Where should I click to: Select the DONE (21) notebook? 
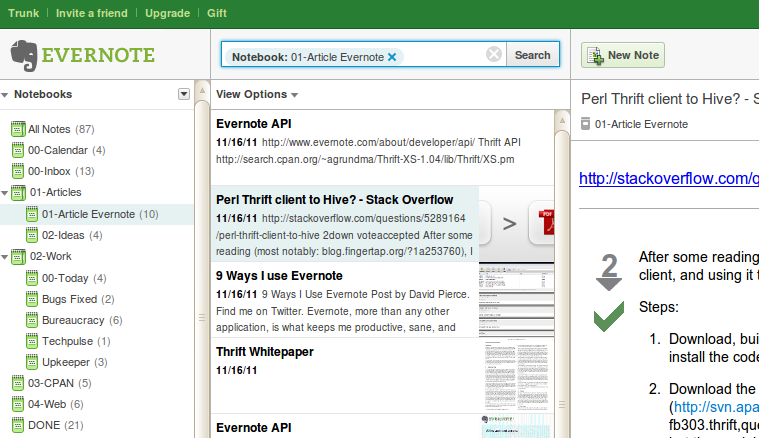[97, 425]
